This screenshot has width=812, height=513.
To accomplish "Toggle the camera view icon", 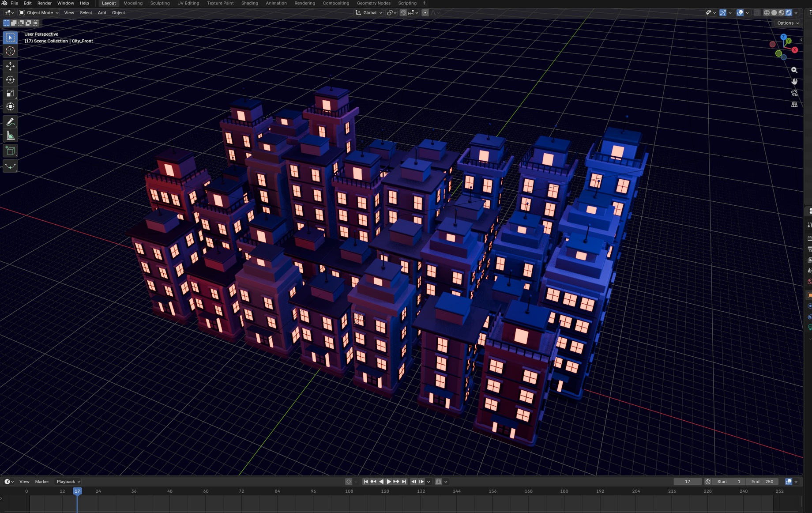I will coord(794,93).
